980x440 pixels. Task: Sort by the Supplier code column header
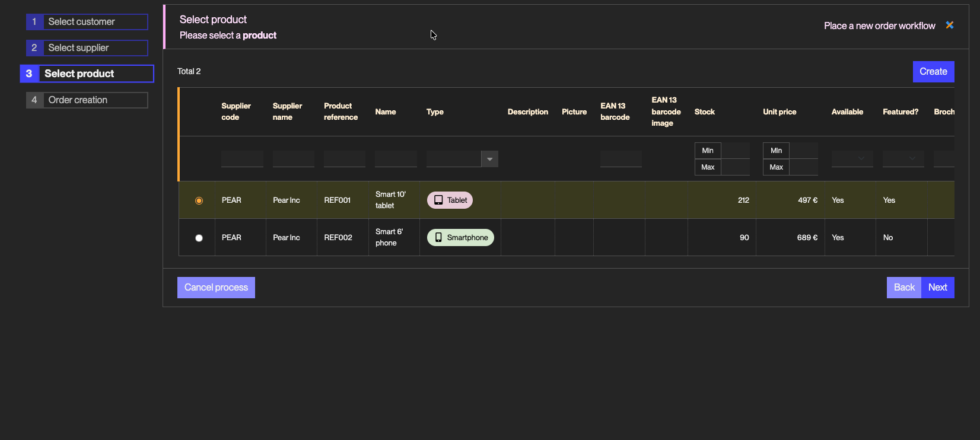pos(236,111)
